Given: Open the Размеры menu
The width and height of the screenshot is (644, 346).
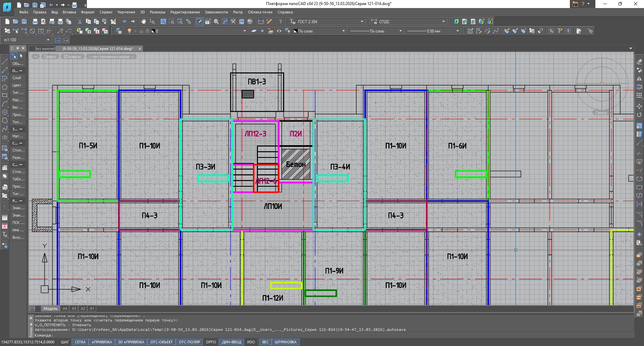Looking at the screenshot, I should (x=157, y=12).
